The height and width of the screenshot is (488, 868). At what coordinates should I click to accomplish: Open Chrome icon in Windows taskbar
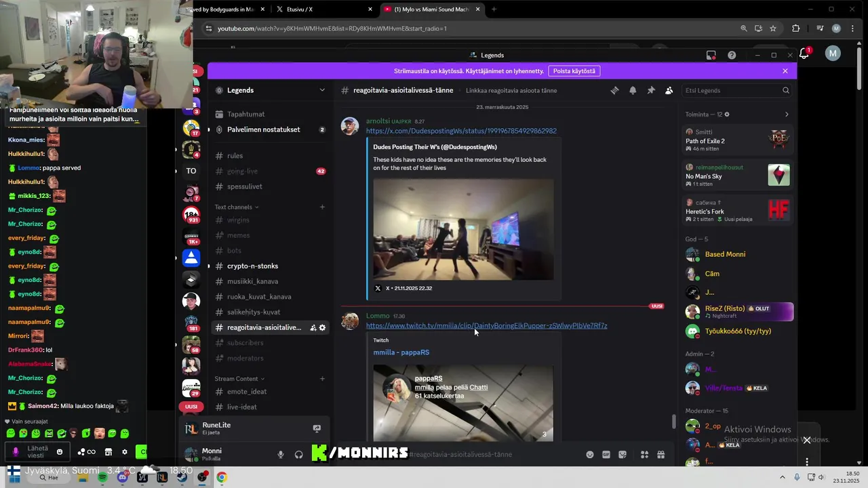point(222,477)
